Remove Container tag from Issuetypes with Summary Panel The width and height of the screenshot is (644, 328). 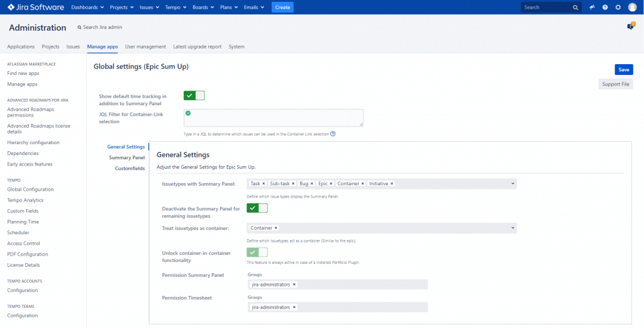point(363,184)
